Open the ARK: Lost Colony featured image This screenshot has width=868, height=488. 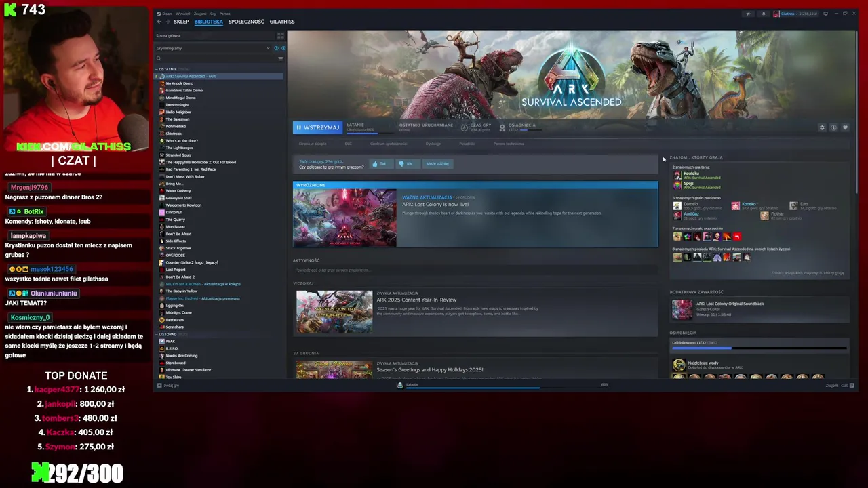[x=344, y=218]
